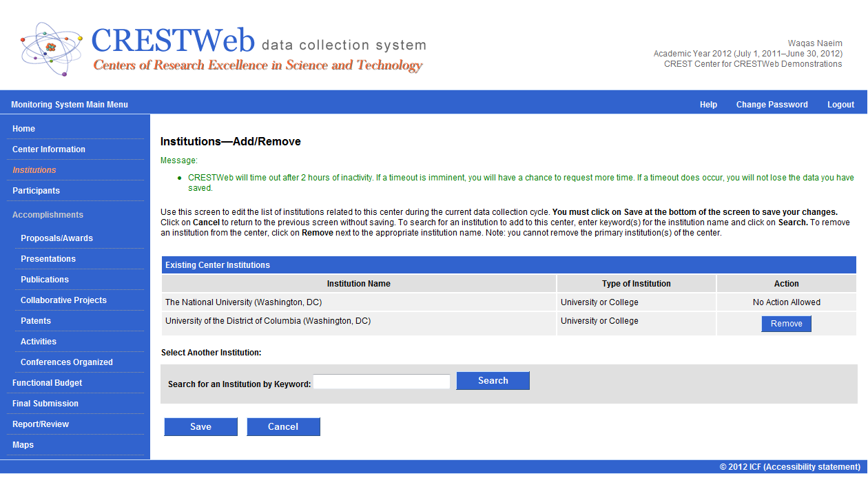Go to Collaborative Projects

(63, 300)
